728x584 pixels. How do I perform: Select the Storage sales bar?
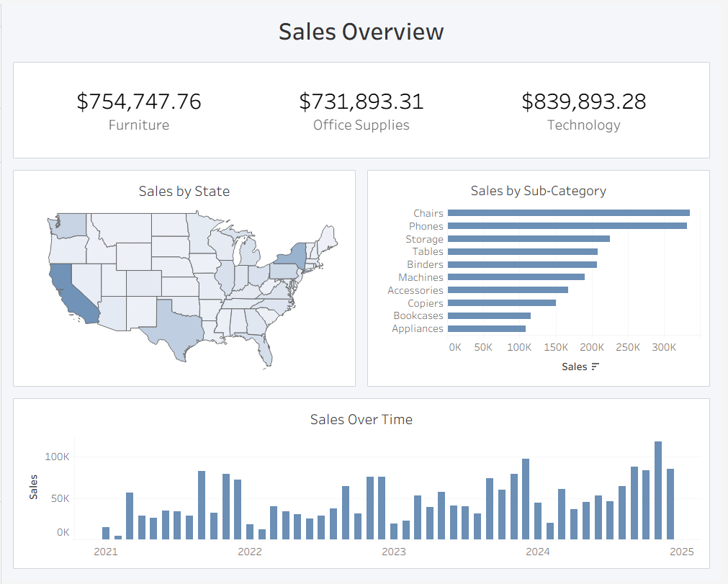(529, 239)
